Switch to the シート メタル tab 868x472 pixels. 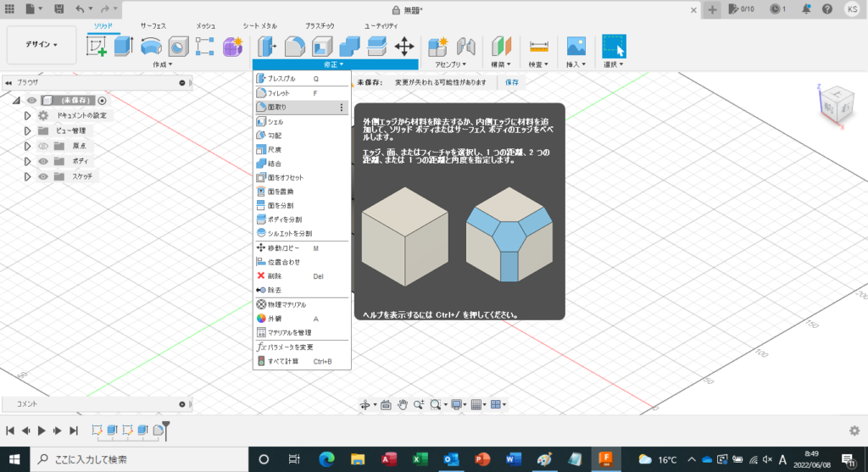259,26
